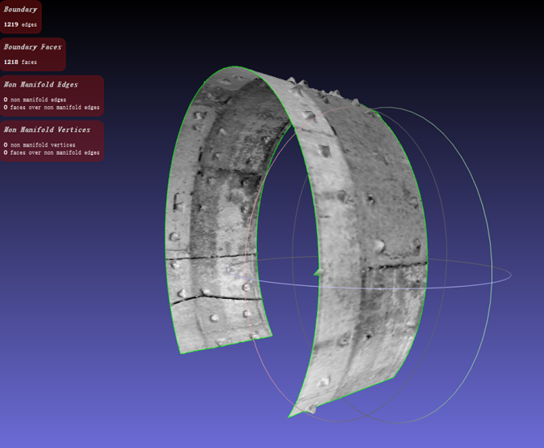Click the Boundary info panel title
Screen dimensions: 544x448
pos(20,9)
